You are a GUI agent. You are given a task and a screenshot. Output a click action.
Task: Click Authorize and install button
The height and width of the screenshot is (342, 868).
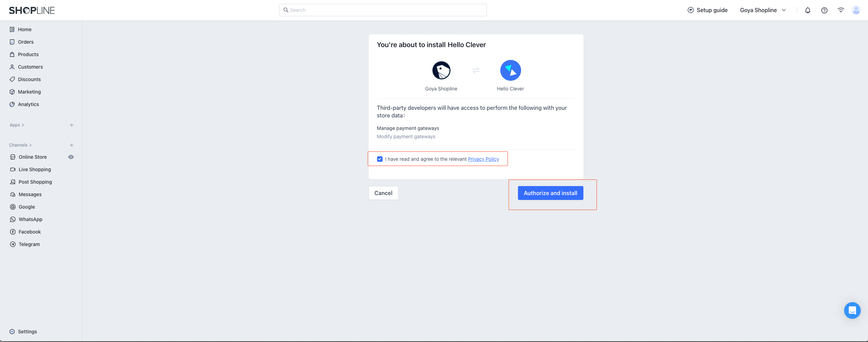coord(550,193)
